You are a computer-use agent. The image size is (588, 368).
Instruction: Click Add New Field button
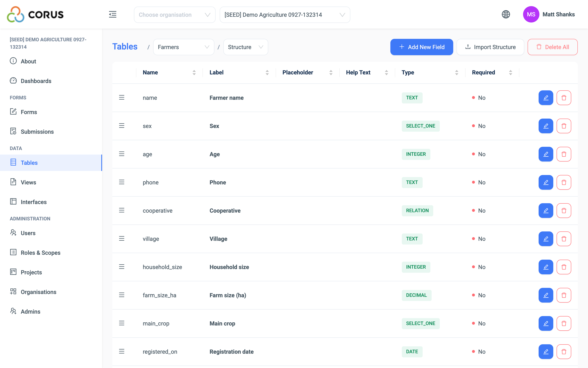[422, 47]
